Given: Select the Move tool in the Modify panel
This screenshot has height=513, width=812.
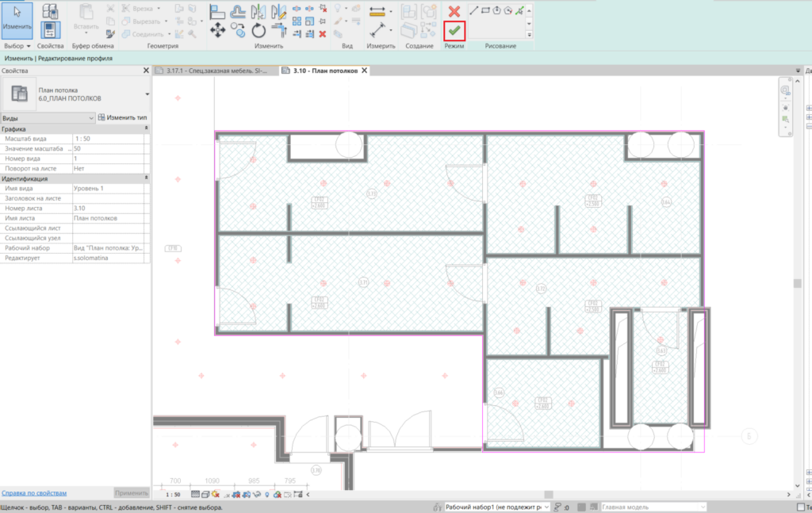Looking at the screenshot, I should coord(218,30).
